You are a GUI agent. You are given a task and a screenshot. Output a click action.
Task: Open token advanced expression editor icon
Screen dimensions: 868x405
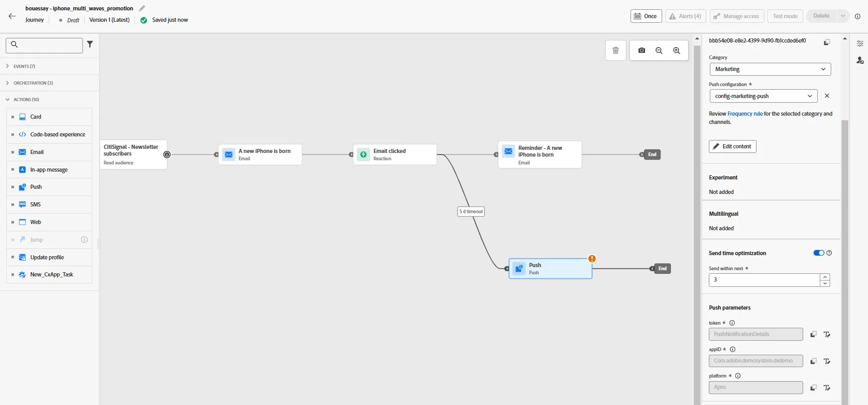point(827,334)
